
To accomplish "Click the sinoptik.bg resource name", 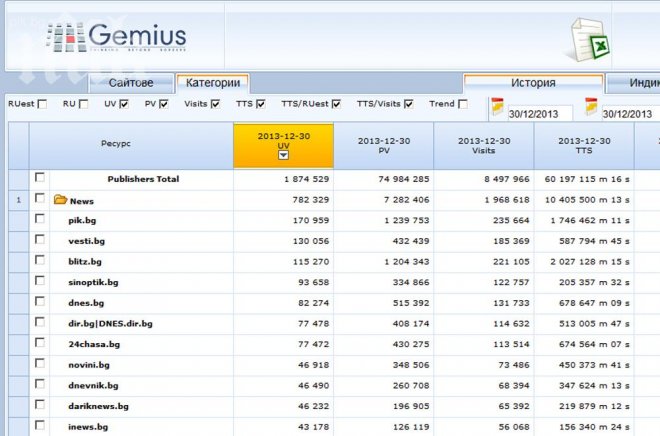I will point(93,282).
